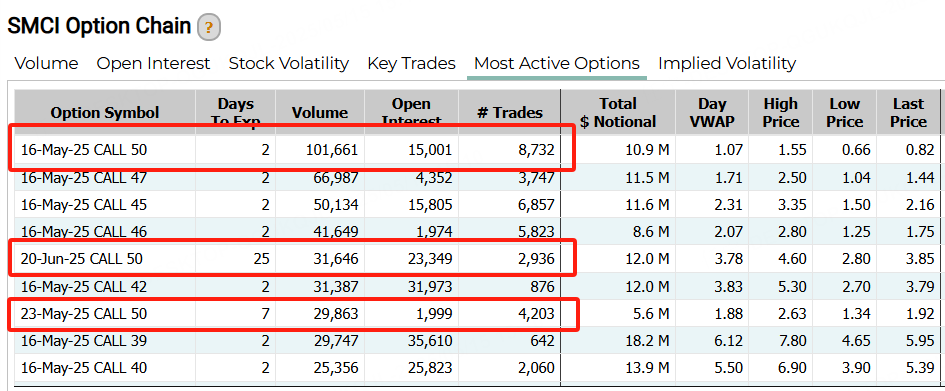Click the Day VWAP column header
Image resolution: width=945 pixels, height=391 pixels.
tap(712, 113)
